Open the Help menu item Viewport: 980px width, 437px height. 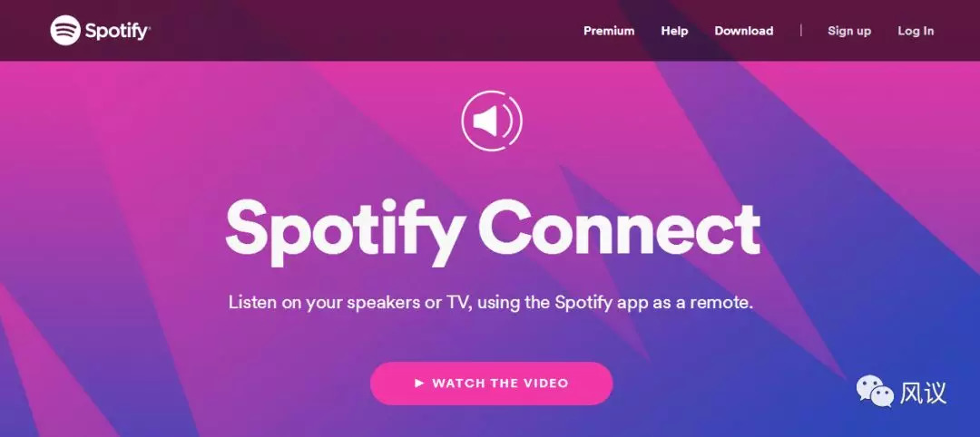click(674, 31)
